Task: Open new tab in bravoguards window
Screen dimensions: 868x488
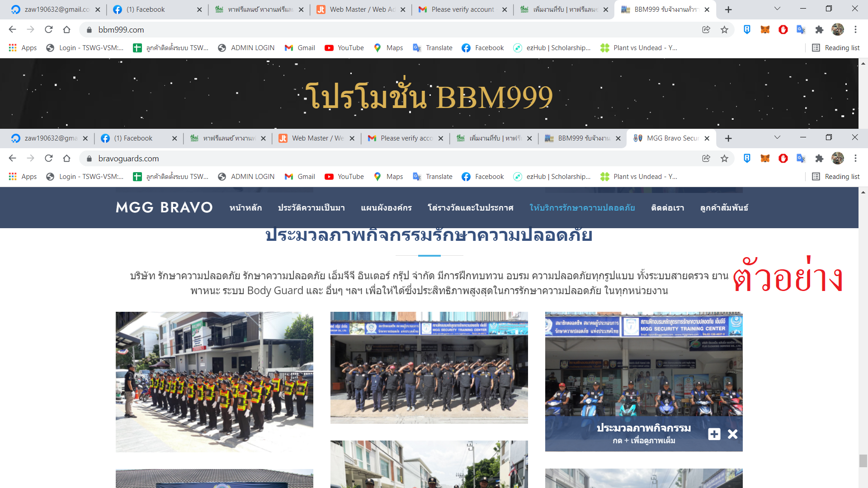Action: coord(728,138)
